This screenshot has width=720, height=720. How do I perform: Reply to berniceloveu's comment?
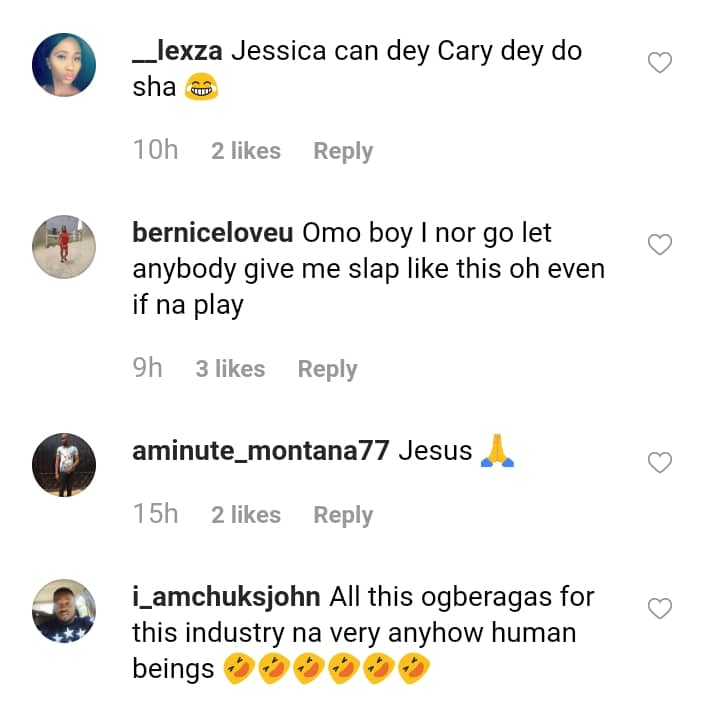click(327, 369)
